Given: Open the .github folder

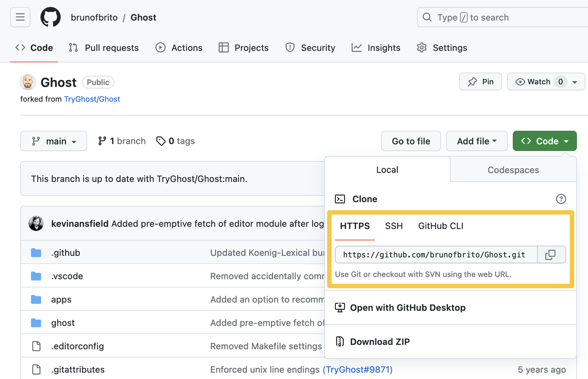Looking at the screenshot, I should coord(66,253).
